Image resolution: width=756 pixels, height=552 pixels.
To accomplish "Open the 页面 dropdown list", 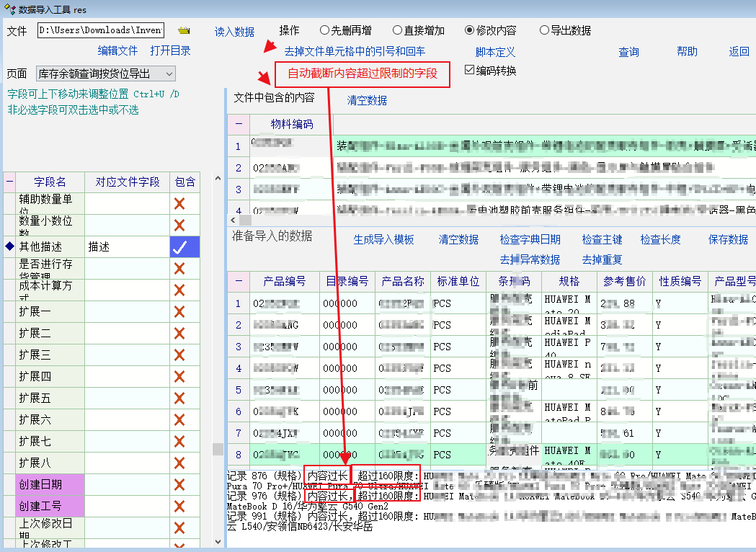I will [169, 74].
